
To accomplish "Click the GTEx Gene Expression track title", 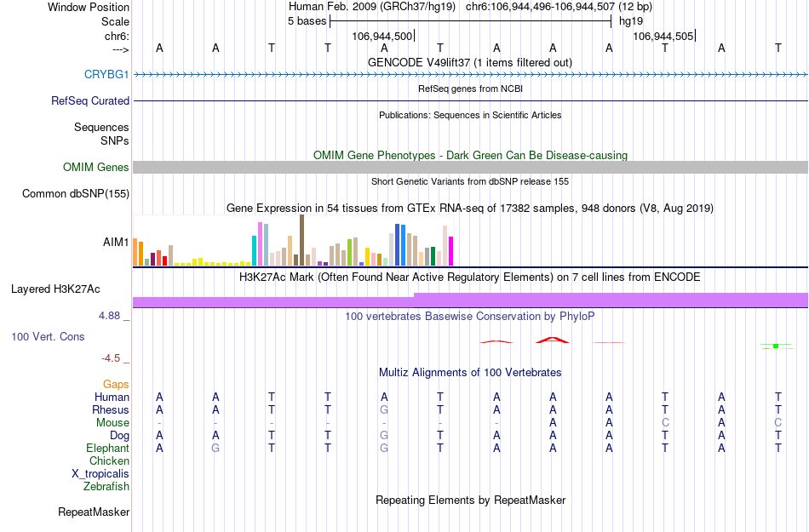I will coord(470,209).
